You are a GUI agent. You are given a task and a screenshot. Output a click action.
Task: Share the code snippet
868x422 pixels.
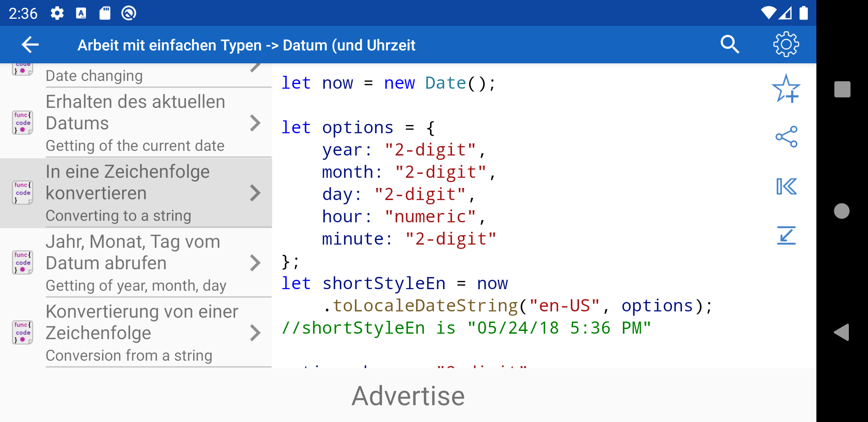pyautogui.click(x=786, y=137)
